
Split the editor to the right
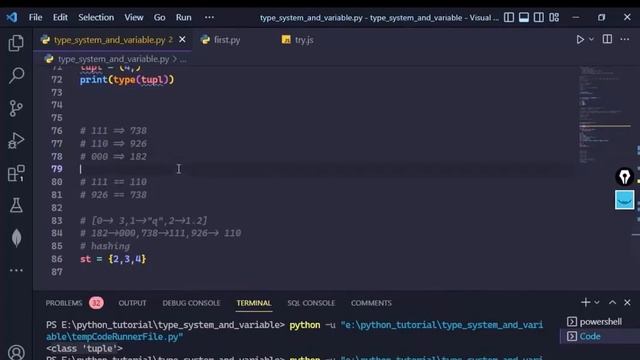[x=607, y=39]
